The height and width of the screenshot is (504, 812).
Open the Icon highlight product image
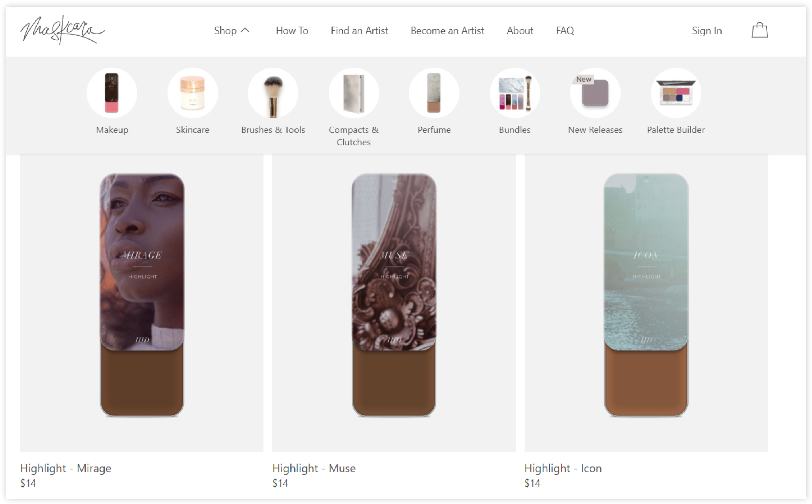[x=646, y=295]
